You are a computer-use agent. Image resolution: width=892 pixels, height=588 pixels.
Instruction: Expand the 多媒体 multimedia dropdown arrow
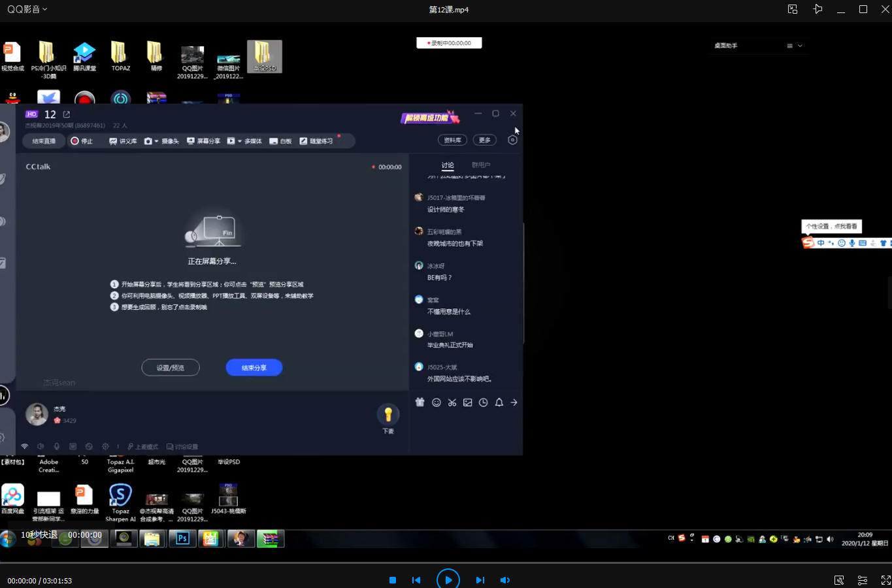click(x=240, y=141)
